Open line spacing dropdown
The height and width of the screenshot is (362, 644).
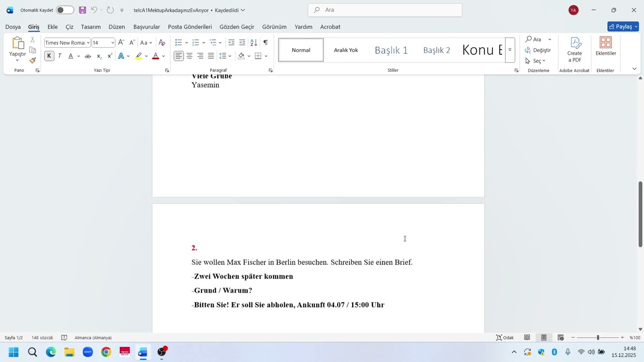coord(225,56)
